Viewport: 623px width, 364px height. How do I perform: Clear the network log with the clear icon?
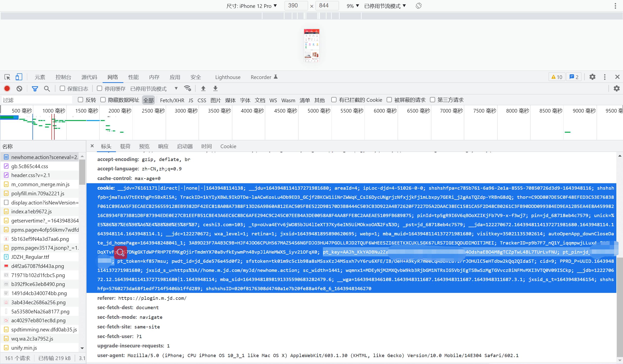pyautogui.click(x=19, y=88)
